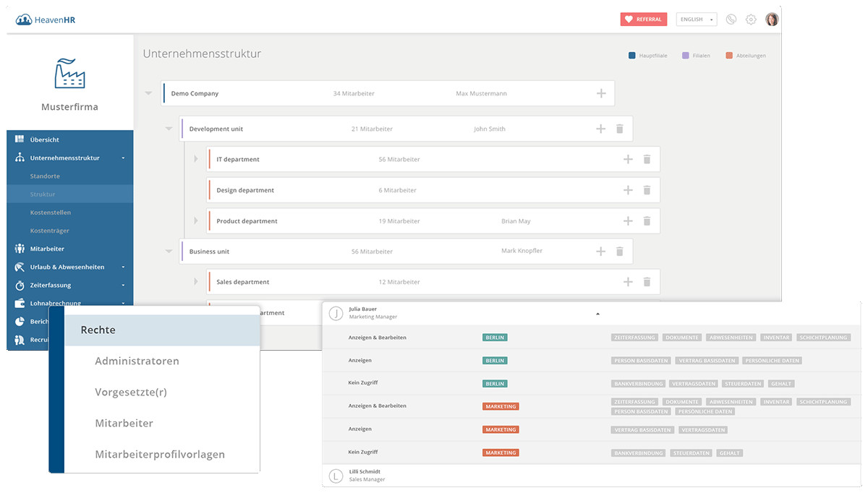Collapse Julia Bauer permissions panel arrow
Screen dimensions: 868x493
597,314
